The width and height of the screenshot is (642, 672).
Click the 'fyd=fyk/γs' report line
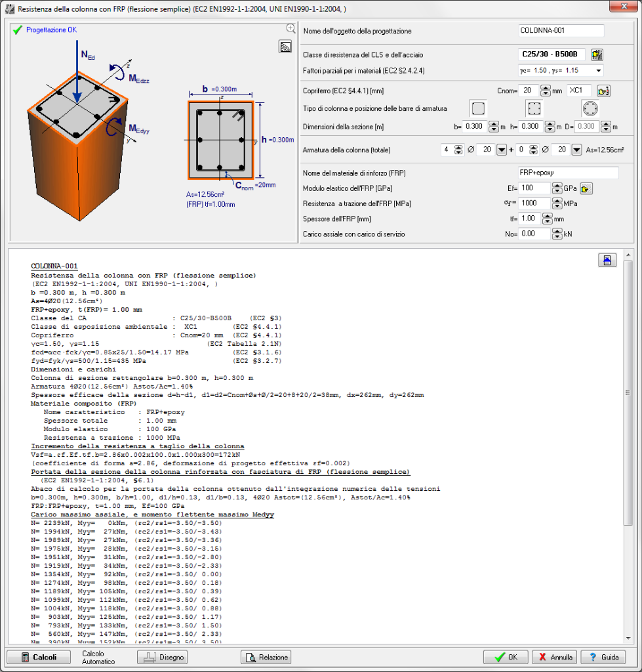[156, 361]
